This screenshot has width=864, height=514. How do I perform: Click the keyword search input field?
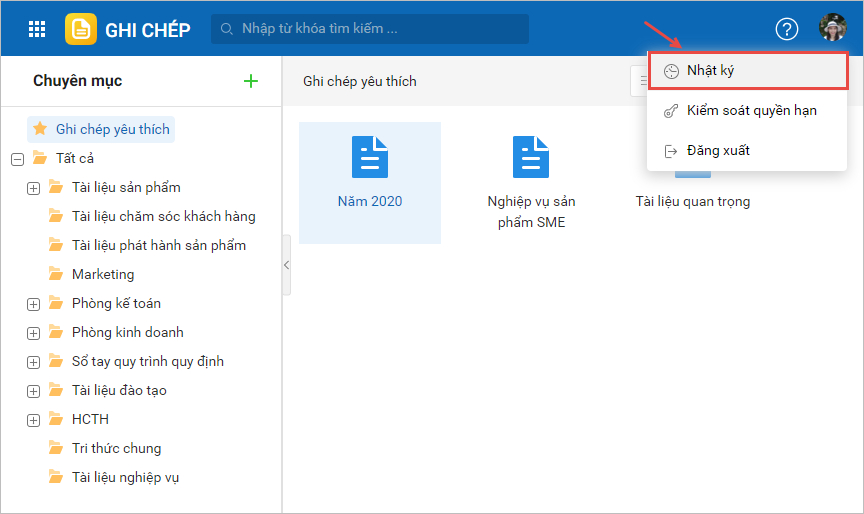370,29
